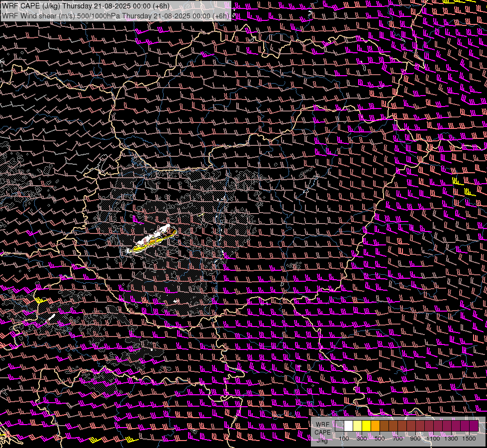
Task: Click the WRF CAPE title line
Action: pyautogui.click(x=86, y=6)
